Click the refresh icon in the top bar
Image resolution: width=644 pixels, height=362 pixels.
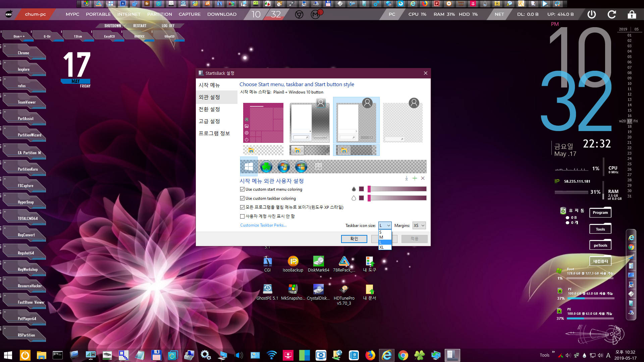click(x=612, y=14)
